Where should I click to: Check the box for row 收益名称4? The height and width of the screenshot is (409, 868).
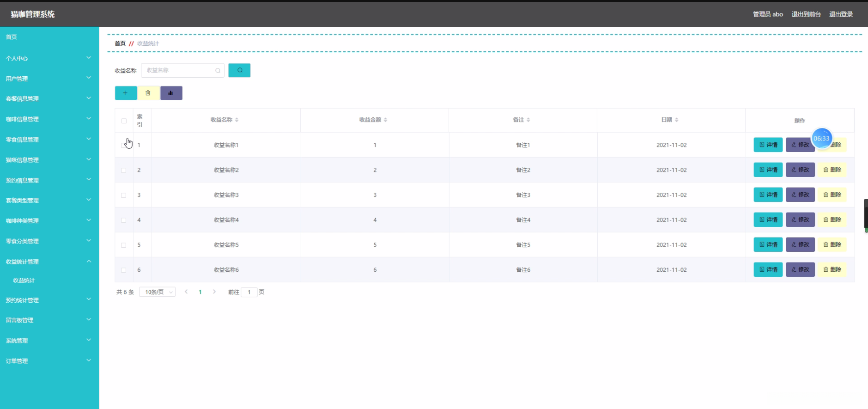pyautogui.click(x=124, y=220)
